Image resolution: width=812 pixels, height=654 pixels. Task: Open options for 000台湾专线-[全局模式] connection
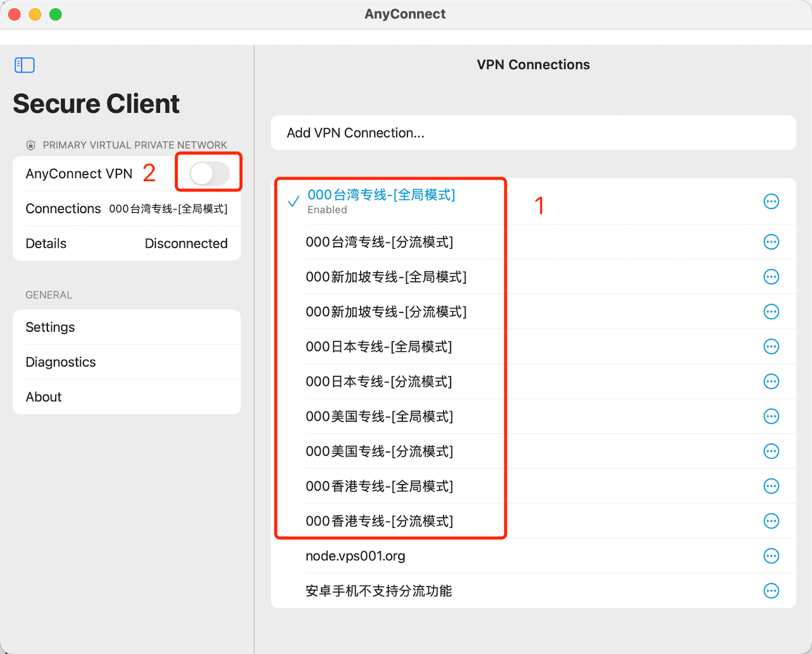click(x=771, y=201)
